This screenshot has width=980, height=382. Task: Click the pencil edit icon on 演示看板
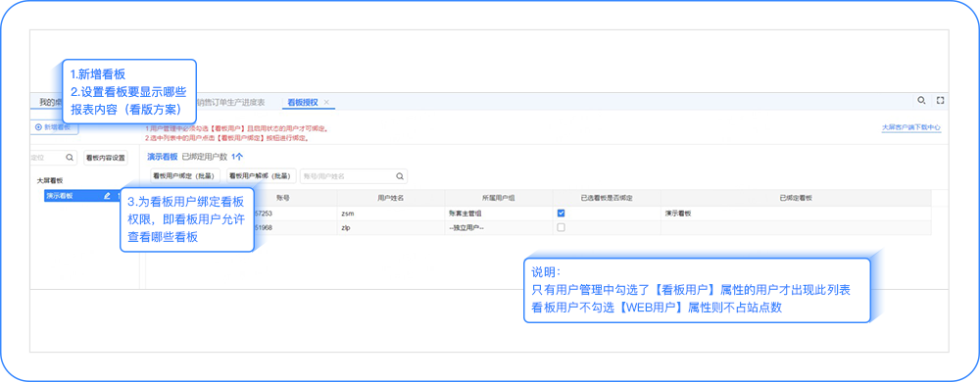107,196
